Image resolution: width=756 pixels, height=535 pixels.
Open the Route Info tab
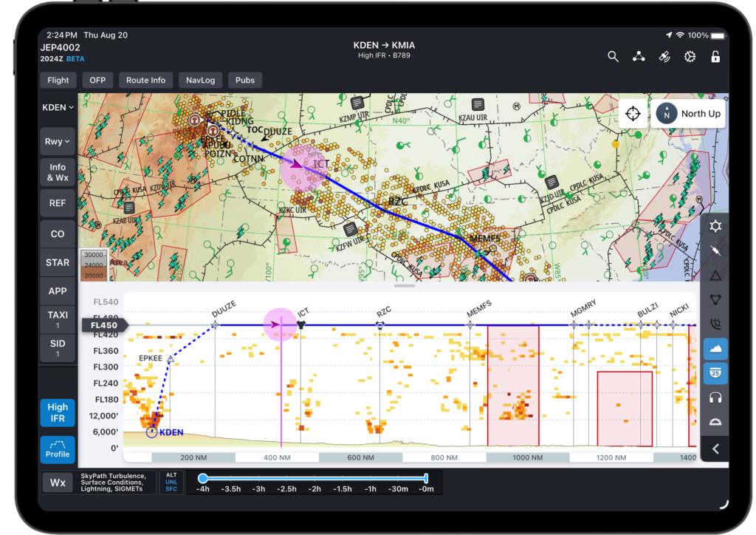point(145,80)
